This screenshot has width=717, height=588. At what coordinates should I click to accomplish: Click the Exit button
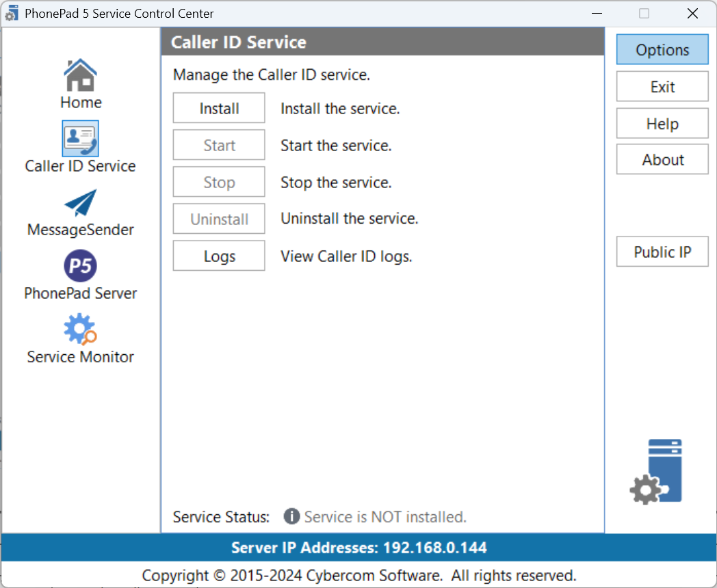point(662,86)
